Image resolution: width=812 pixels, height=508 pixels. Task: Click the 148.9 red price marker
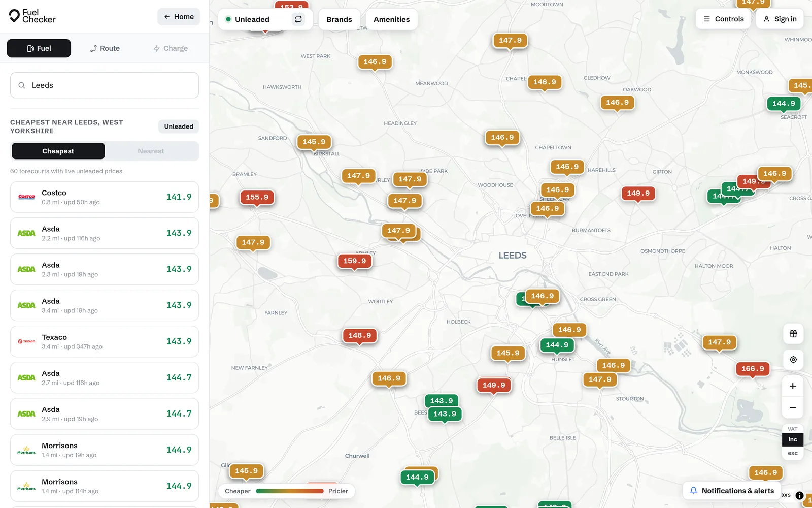360,335
